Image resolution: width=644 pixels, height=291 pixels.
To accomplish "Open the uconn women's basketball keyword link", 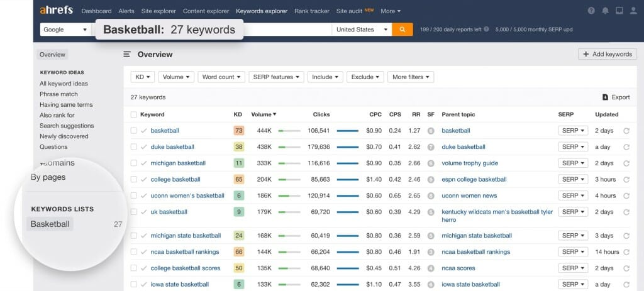I will click(x=187, y=195).
